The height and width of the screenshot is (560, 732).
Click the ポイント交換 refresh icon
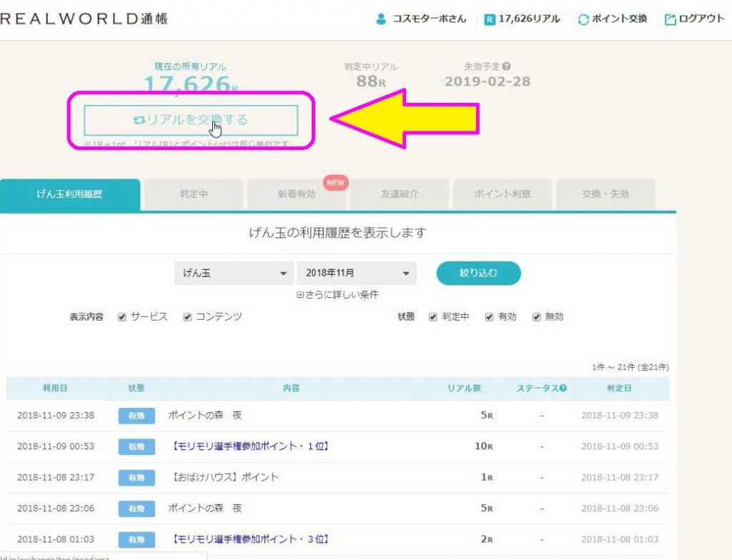click(583, 19)
